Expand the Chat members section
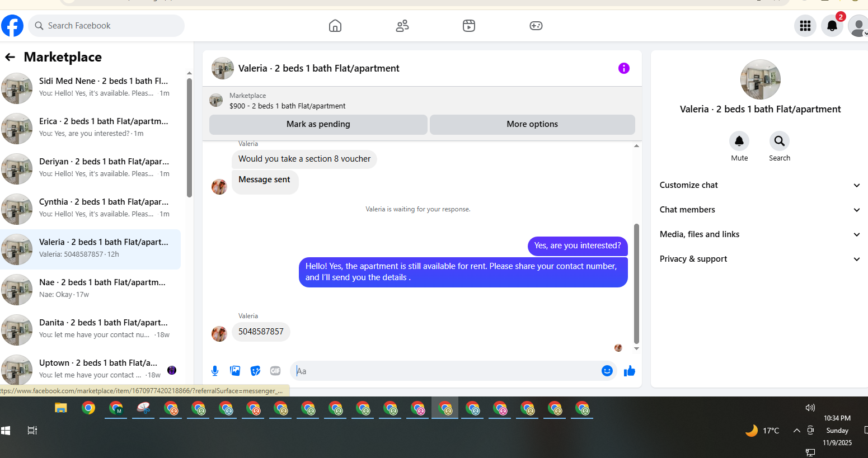 760,210
